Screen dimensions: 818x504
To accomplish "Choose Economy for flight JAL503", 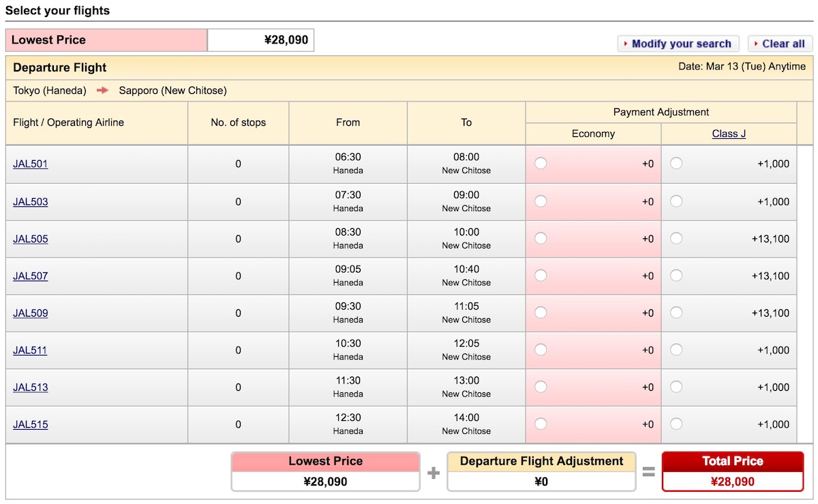I will coord(541,202).
